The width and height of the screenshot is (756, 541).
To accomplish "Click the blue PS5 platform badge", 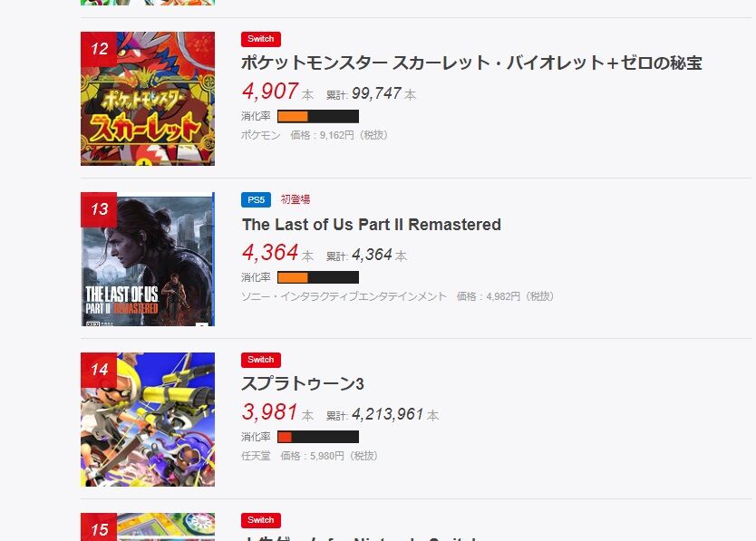I will [256, 199].
